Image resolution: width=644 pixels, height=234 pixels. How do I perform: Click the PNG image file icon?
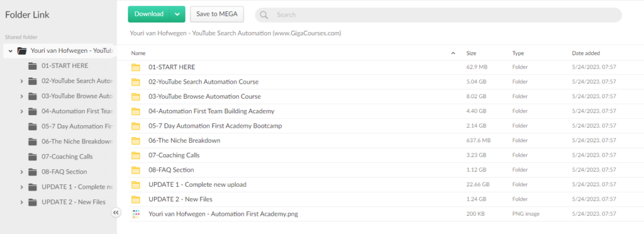point(136,214)
